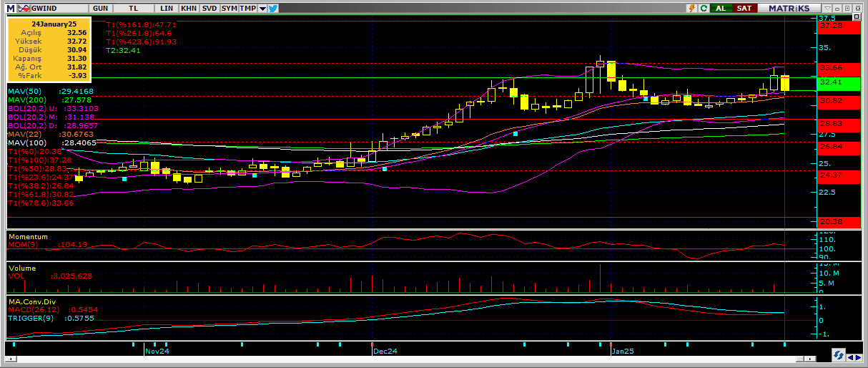Refresh chart with green circular arrow

(x=704, y=8)
